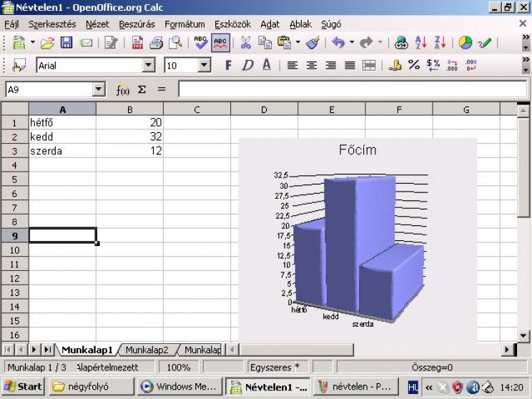The width and height of the screenshot is (532, 399).
Task: Toggle underline (A) formatting
Action: tap(267, 65)
